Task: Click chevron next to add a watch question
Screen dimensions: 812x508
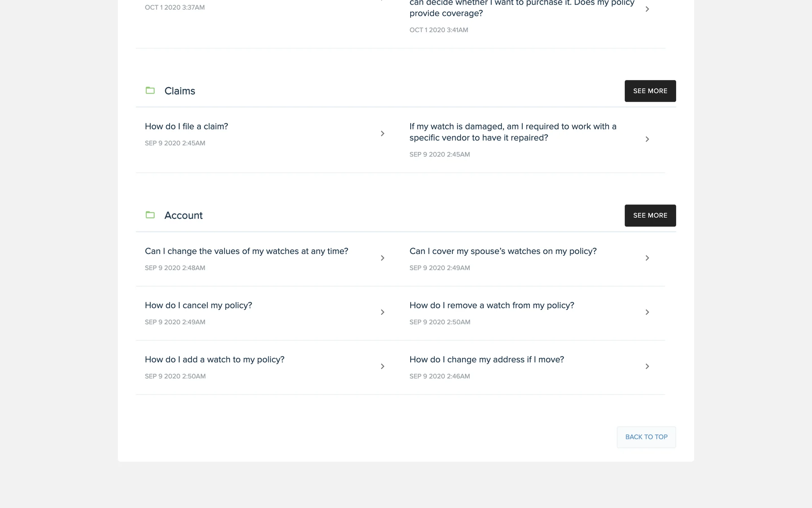Action: coord(382,367)
